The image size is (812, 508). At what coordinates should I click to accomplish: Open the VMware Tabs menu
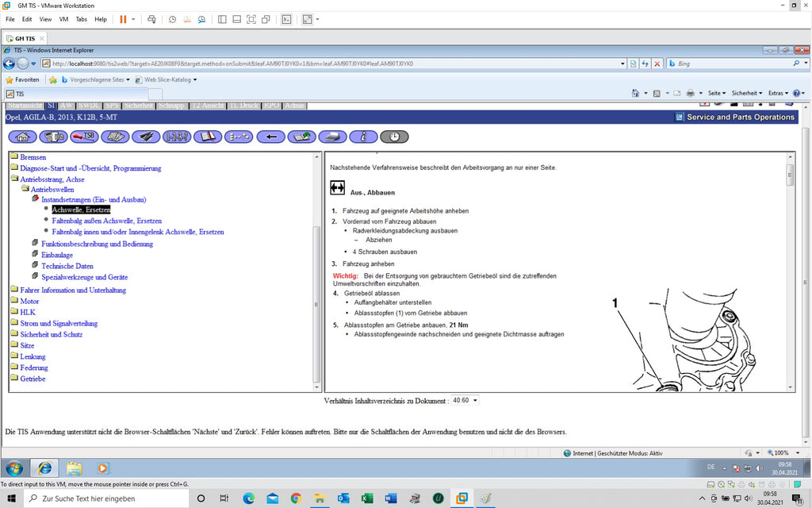pos(82,19)
